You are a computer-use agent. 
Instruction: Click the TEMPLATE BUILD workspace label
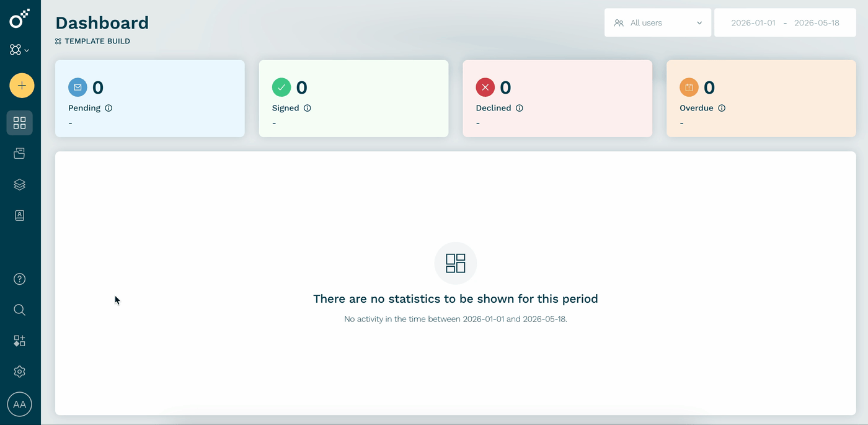93,42
